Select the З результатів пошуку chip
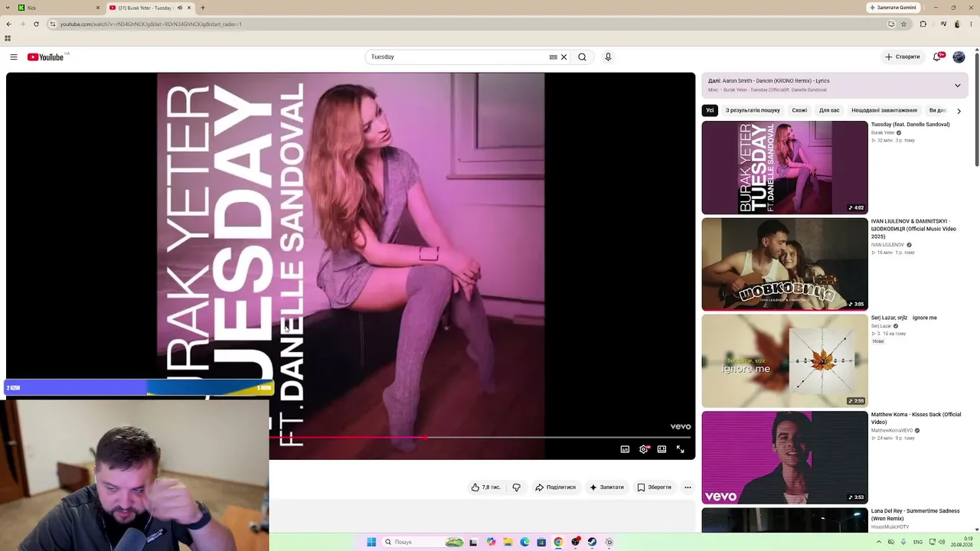This screenshot has width=980, height=551. pyautogui.click(x=753, y=110)
